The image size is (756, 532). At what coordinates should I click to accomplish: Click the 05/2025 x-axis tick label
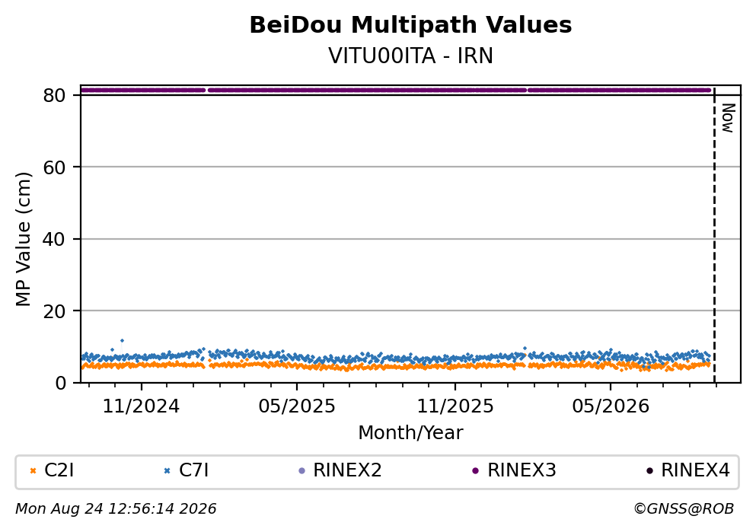(296, 406)
